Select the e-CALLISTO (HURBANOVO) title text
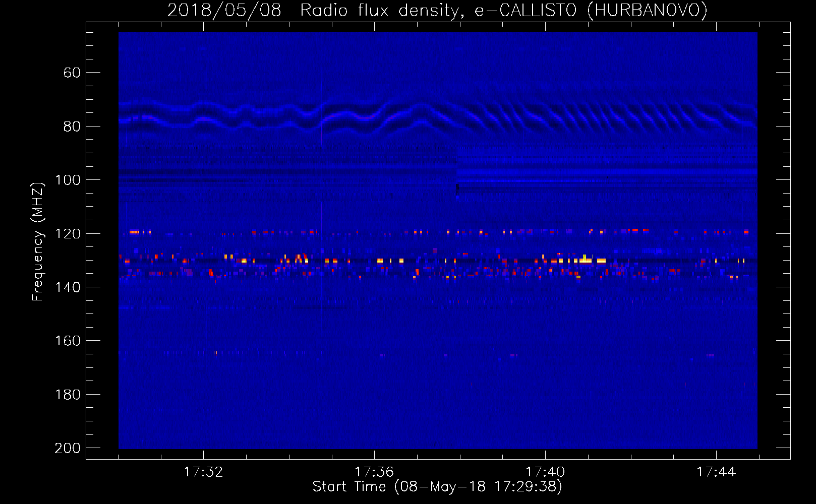Image resolution: width=816 pixels, height=504 pixels. click(591, 11)
